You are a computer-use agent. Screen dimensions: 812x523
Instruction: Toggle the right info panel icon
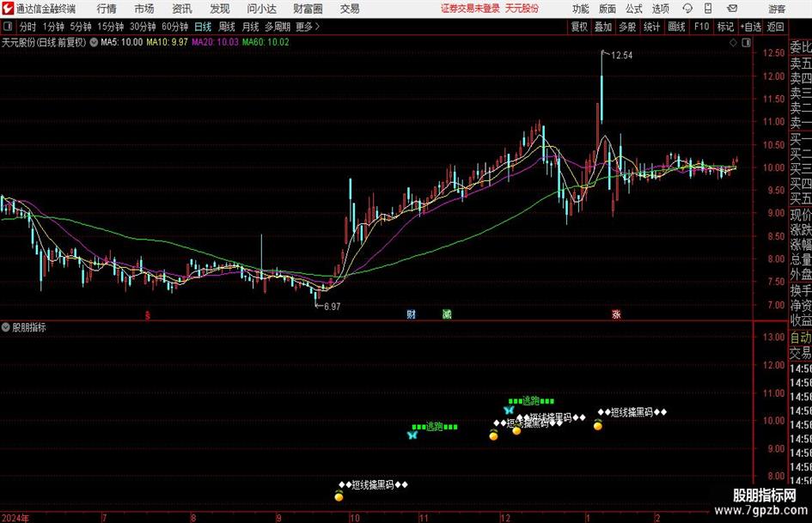[x=746, y=43]
